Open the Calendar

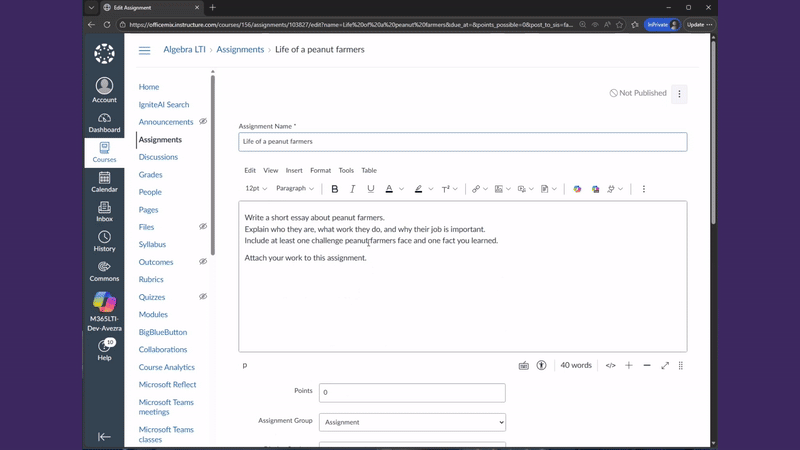(104, 182)
